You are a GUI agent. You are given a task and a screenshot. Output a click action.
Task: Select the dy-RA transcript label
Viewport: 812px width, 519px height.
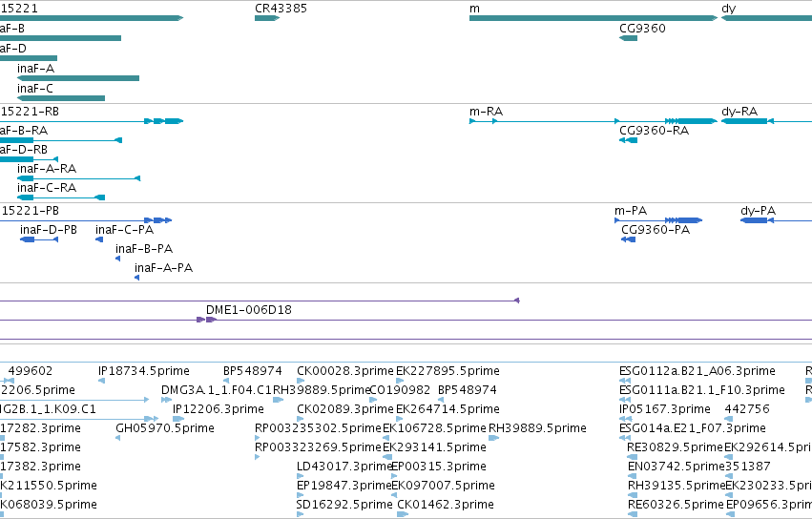point(739,112)
